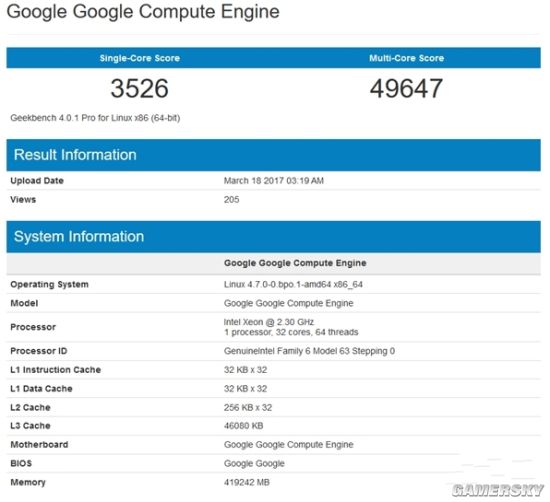Click the Views count 205
550x502 pixels.
pyautogui.click(x=232, y=199)
